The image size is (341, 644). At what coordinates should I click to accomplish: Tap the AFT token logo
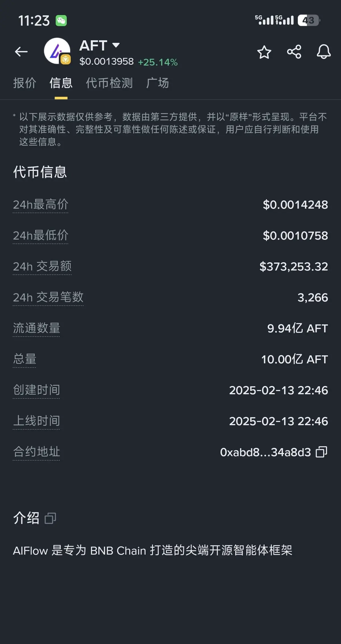[57, 51]
